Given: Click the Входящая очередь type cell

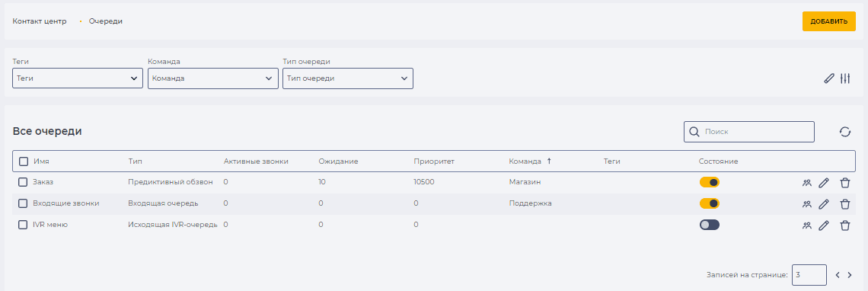Looking at the screenshot, I should point(163,203).
